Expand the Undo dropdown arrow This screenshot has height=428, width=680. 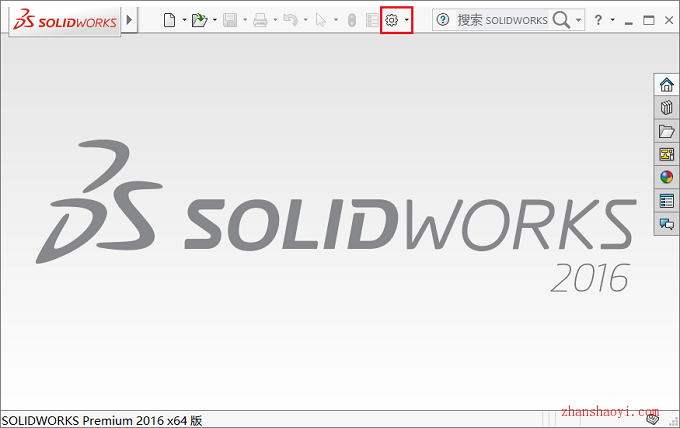click(306, 20)
